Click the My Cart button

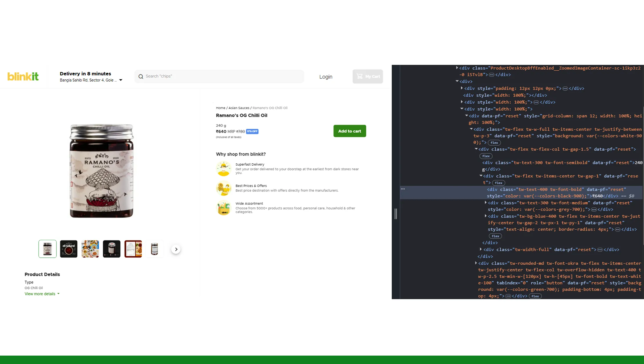[x=368, y=76]
